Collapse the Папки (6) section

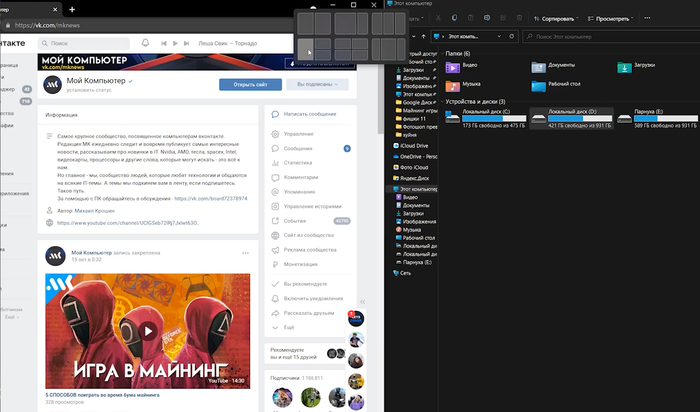442,54
